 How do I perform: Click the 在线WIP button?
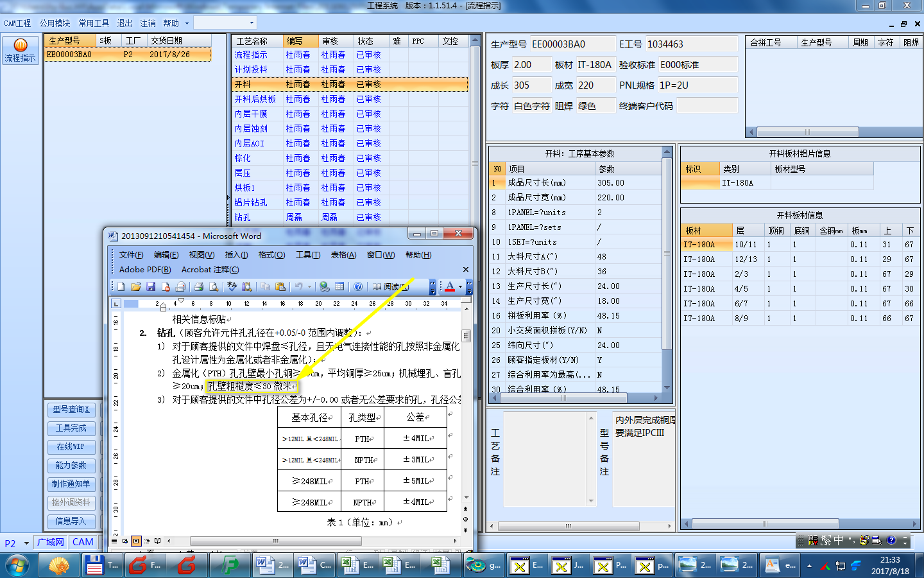(71, 447)
